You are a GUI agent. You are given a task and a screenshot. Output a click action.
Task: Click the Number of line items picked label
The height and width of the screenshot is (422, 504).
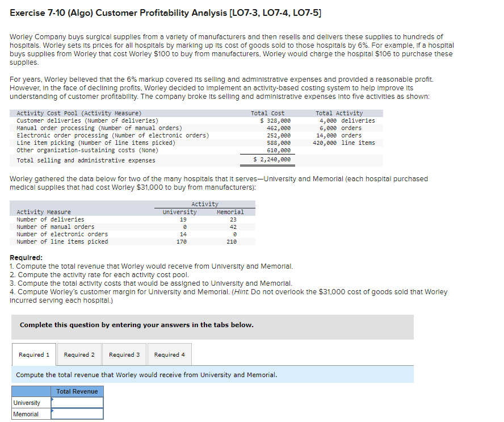point(62,241)
